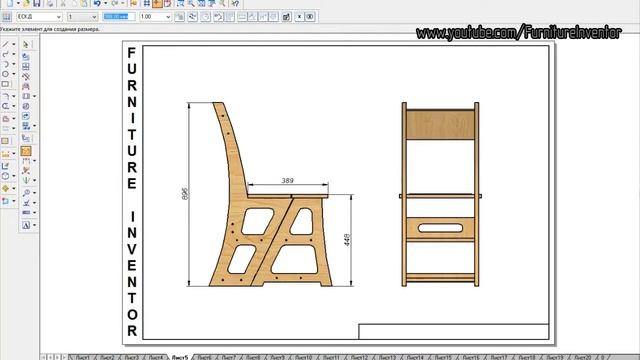Expand the Text tool flyout arrow
Viewport: 640px width, 360px height.
[34, 225]
